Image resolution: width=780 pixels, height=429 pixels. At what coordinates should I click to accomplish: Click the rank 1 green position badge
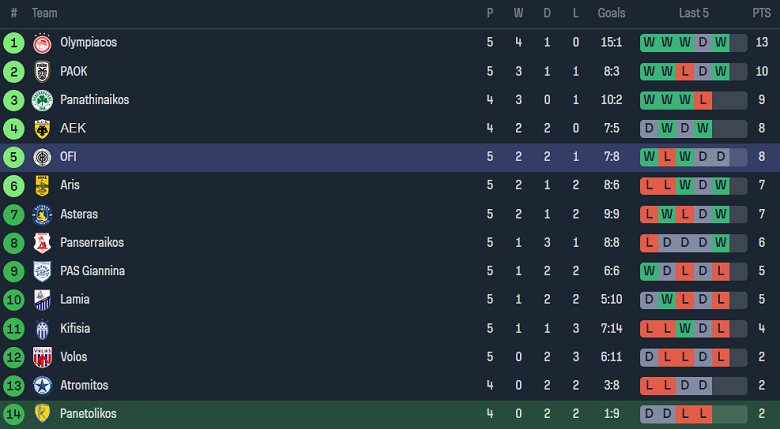pyautogui.click(x=14, y=43)
